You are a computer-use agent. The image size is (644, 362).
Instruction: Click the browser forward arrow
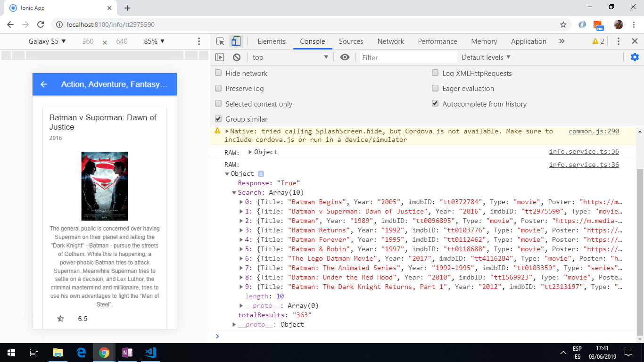click(25, 25)
